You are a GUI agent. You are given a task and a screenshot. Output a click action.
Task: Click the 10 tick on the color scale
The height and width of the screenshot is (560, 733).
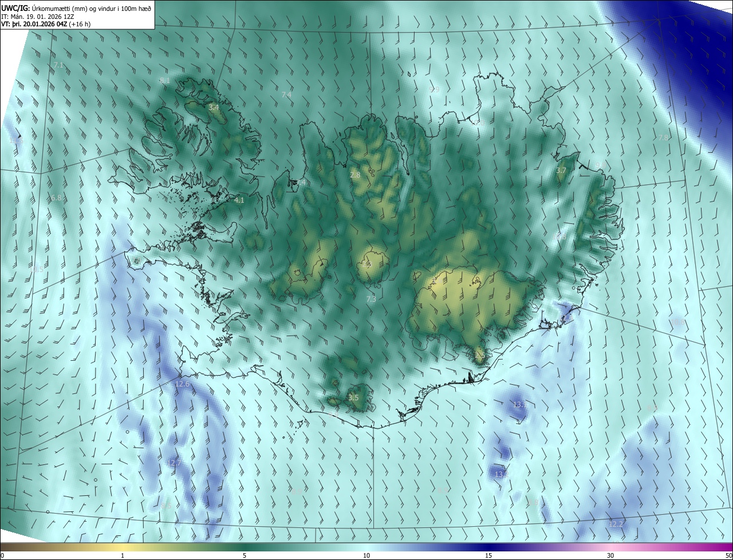(x=366, y=555)
